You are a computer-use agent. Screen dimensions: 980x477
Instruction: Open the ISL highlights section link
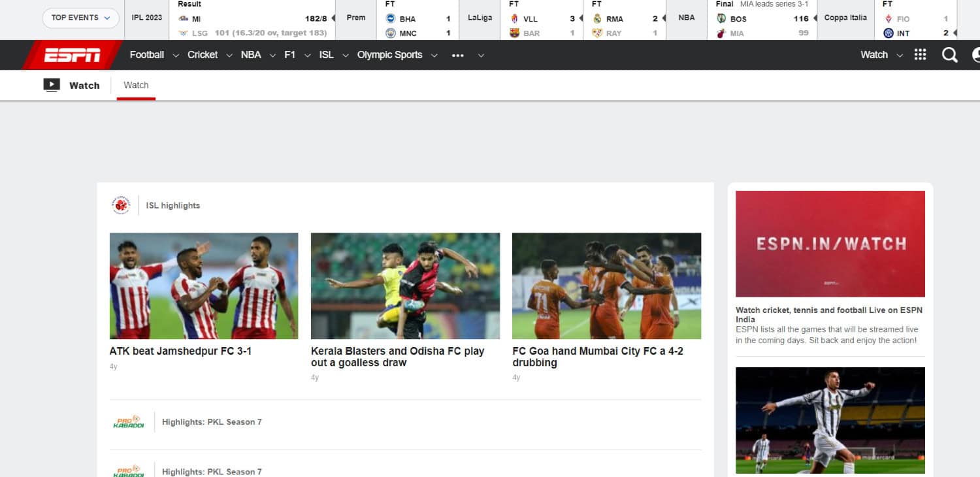[173, 205]
